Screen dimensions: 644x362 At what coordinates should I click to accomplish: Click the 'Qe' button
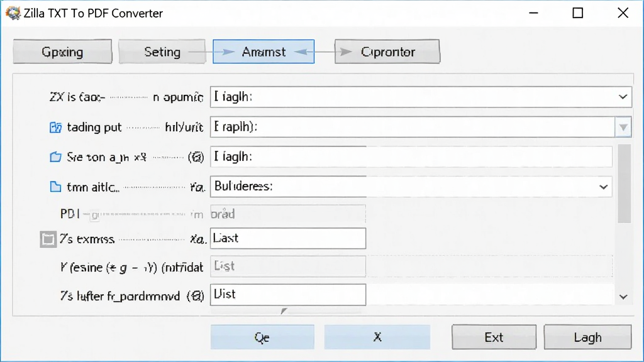click(262, 337)
